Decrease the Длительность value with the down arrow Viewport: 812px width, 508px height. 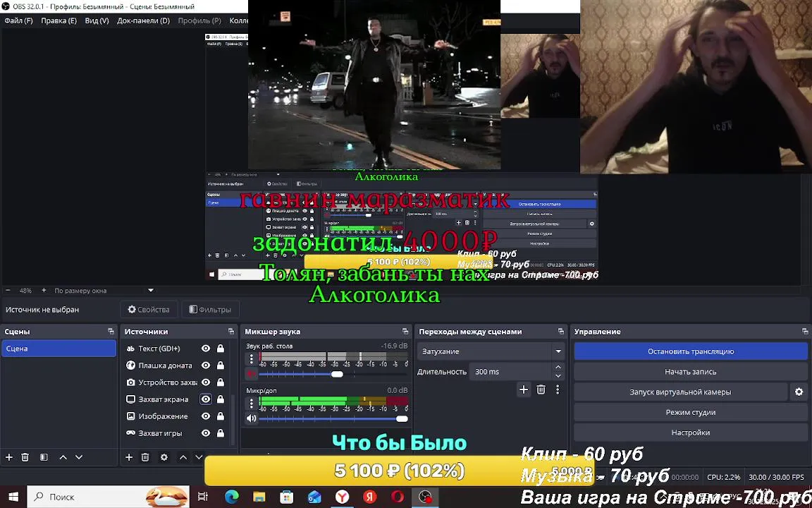coord(558,376)
